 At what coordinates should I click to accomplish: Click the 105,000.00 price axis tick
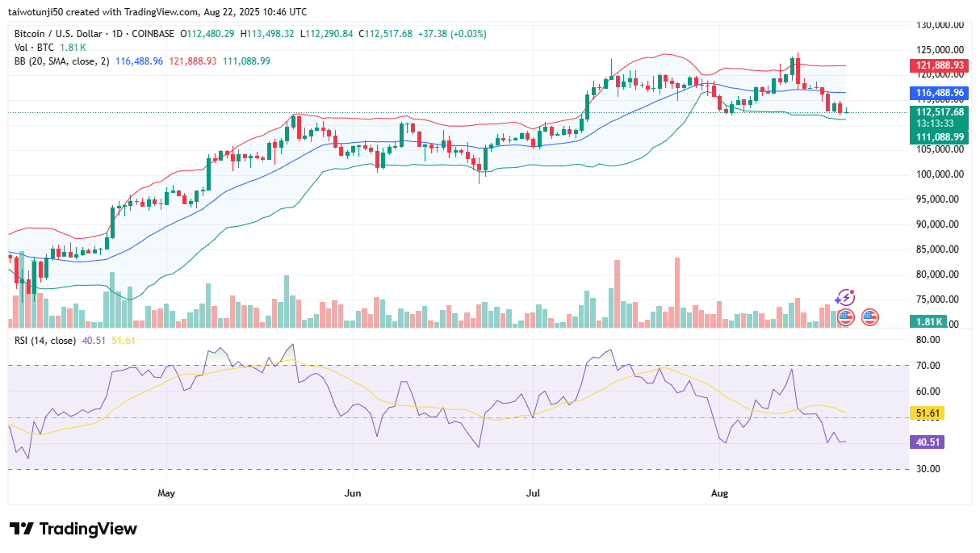[x=939, y=149]
